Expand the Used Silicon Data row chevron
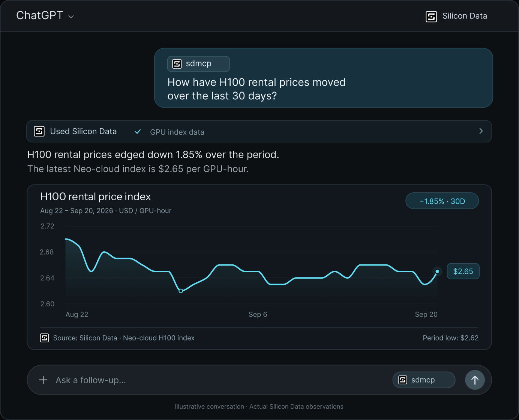 tap(481, 131)
